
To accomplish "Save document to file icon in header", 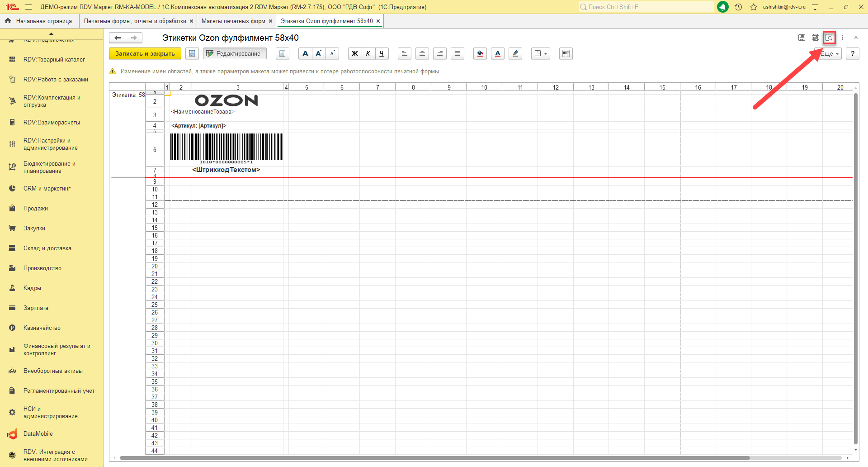I will click(802, 38).
